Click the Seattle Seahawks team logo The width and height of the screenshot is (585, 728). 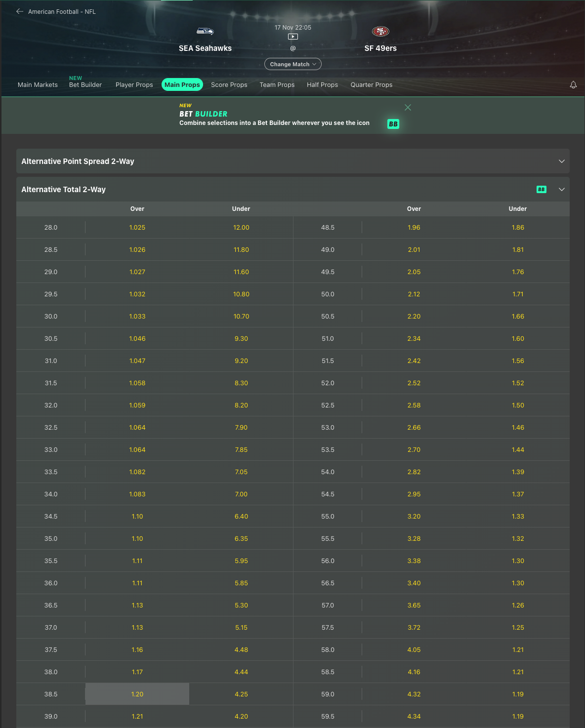pos(205,32)
